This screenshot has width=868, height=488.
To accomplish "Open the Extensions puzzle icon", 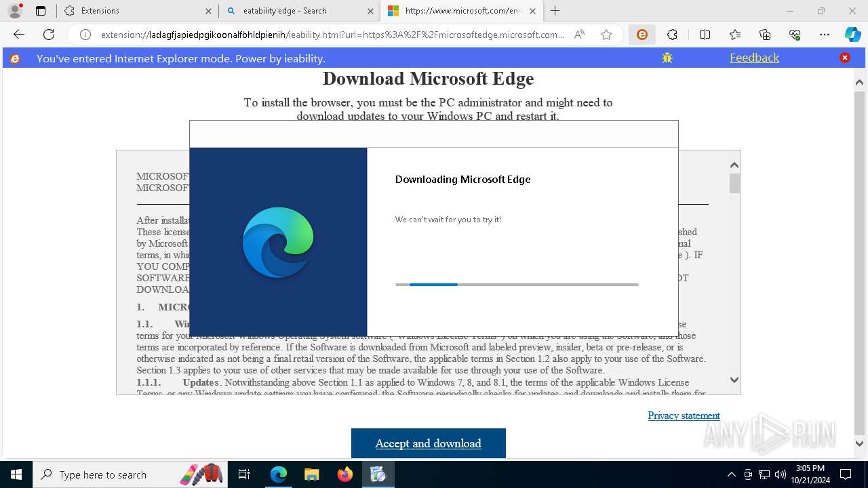I will click(672, 35).
